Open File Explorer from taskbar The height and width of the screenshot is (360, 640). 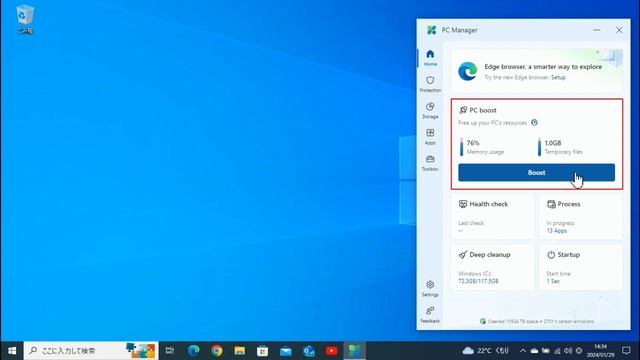[240, 351]
